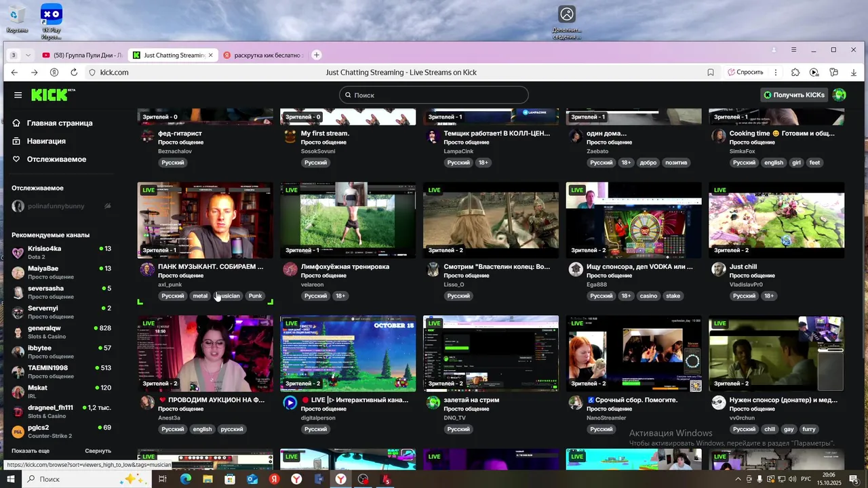Expand channel list with Показать еще
The image size is (868, 488).
pos(31,451)
